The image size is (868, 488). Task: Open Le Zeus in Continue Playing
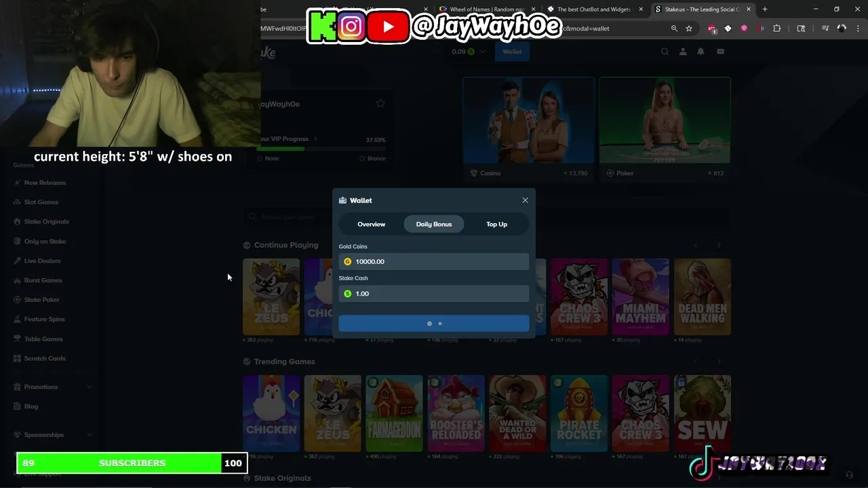click(x=271, y=297)
